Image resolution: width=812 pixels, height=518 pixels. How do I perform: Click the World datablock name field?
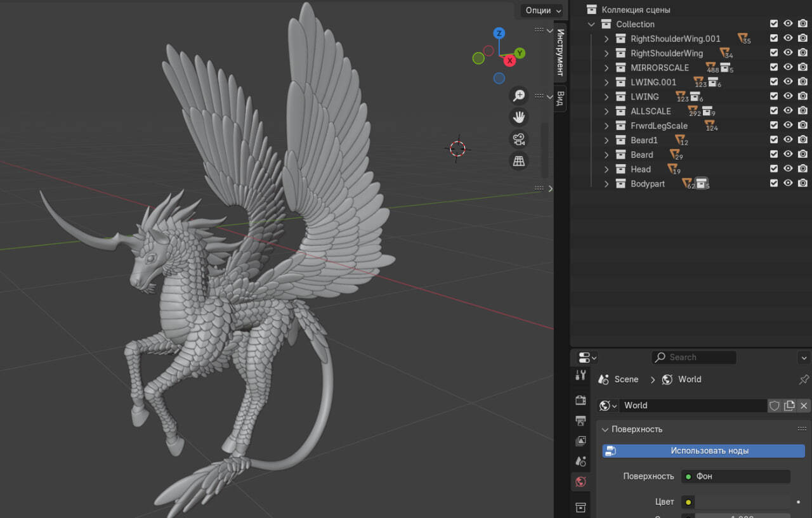(x=693, y=406)
